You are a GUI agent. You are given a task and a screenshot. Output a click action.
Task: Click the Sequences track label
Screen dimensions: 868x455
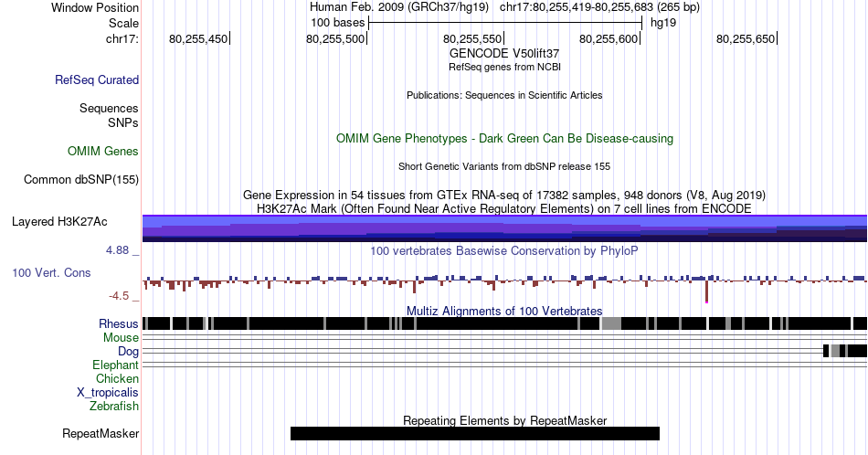pyautogui.click(x=109, y=108)
